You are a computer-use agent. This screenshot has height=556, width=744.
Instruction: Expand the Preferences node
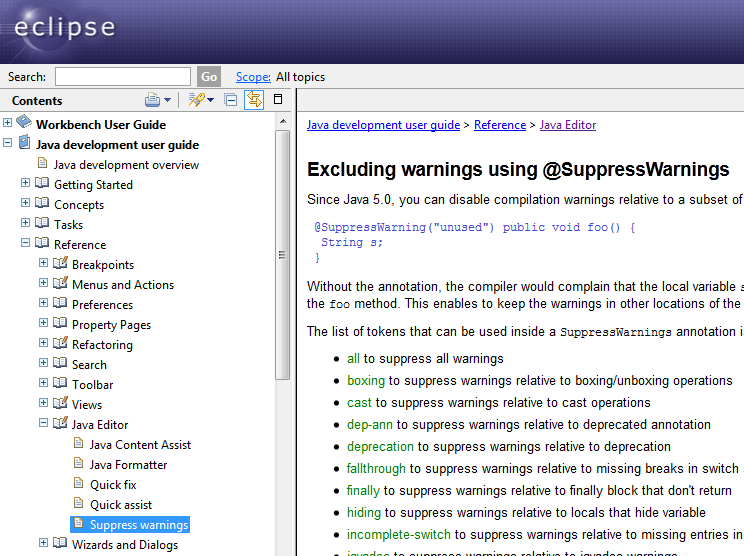43,302
